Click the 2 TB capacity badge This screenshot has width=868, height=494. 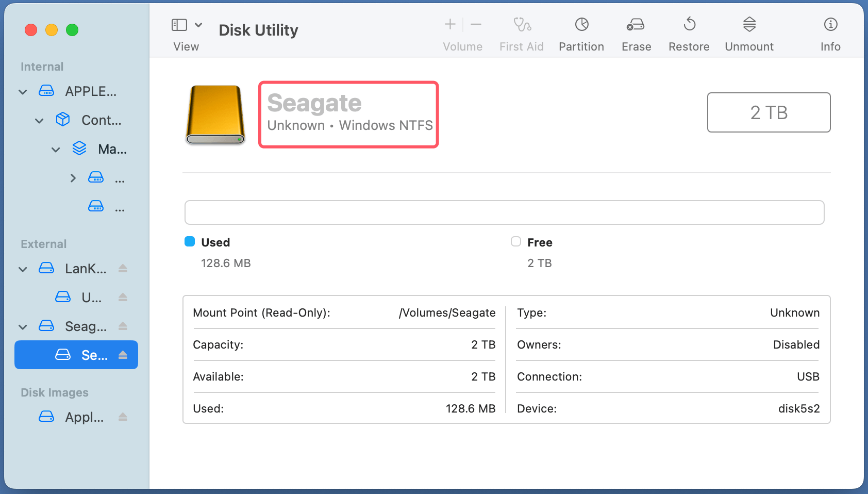tap(768, 112)
